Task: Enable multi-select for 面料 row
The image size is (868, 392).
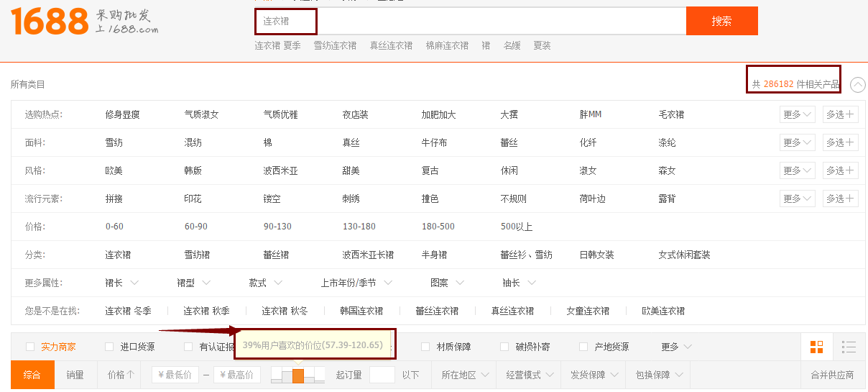Action: coord(840,142)
